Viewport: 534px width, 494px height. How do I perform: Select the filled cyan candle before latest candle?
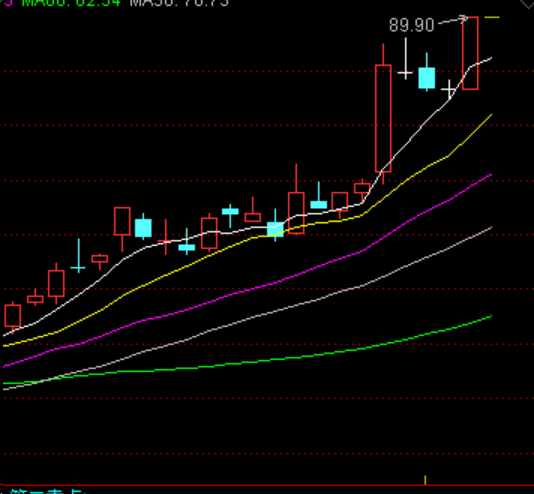427,78
